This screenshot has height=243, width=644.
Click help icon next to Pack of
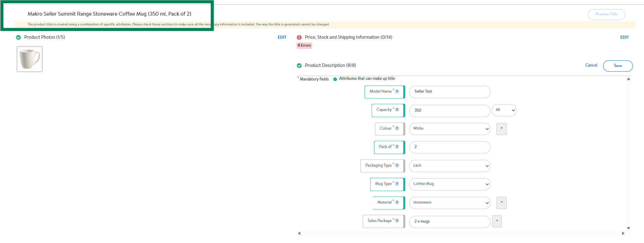click(x=397, y=147)
